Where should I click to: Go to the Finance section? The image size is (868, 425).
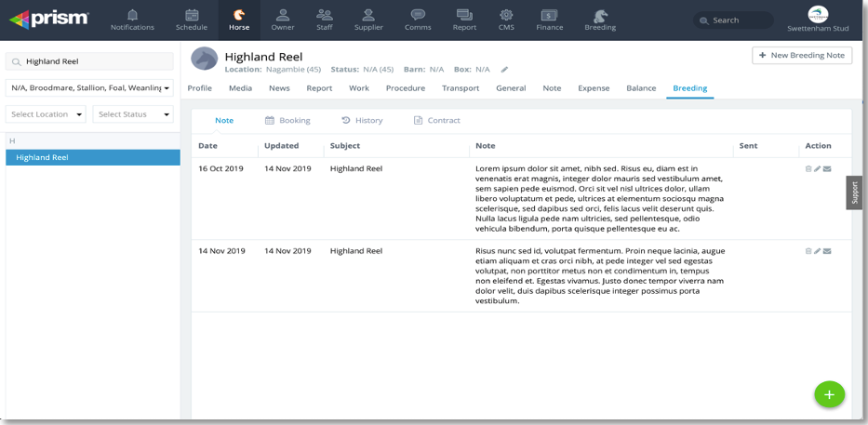pos(549,20)
